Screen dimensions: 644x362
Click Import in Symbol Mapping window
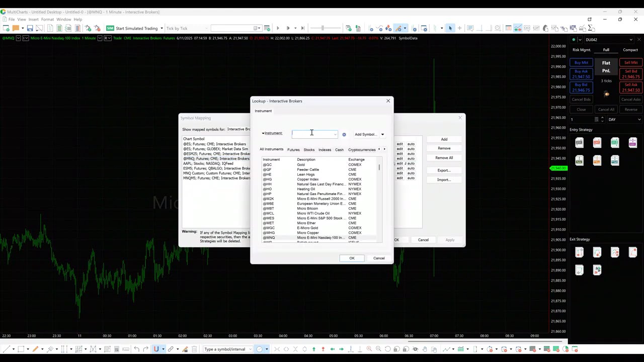[x=444, y=179]
